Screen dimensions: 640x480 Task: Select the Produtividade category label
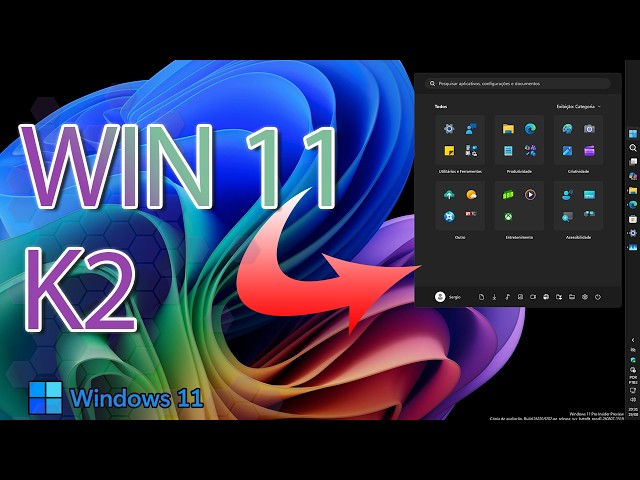(x=519, y=171)
